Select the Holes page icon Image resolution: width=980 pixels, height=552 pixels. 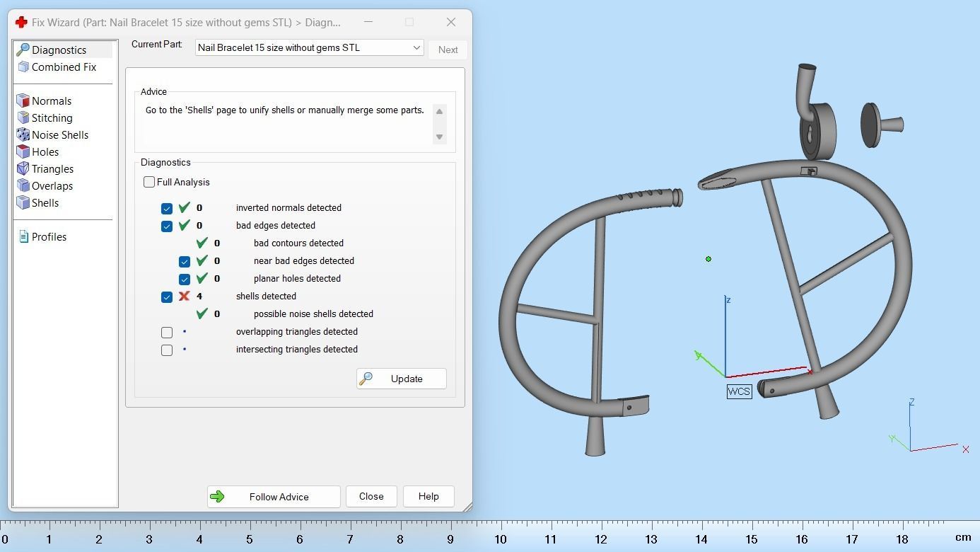pyautogui.click(x=23, y=151)
